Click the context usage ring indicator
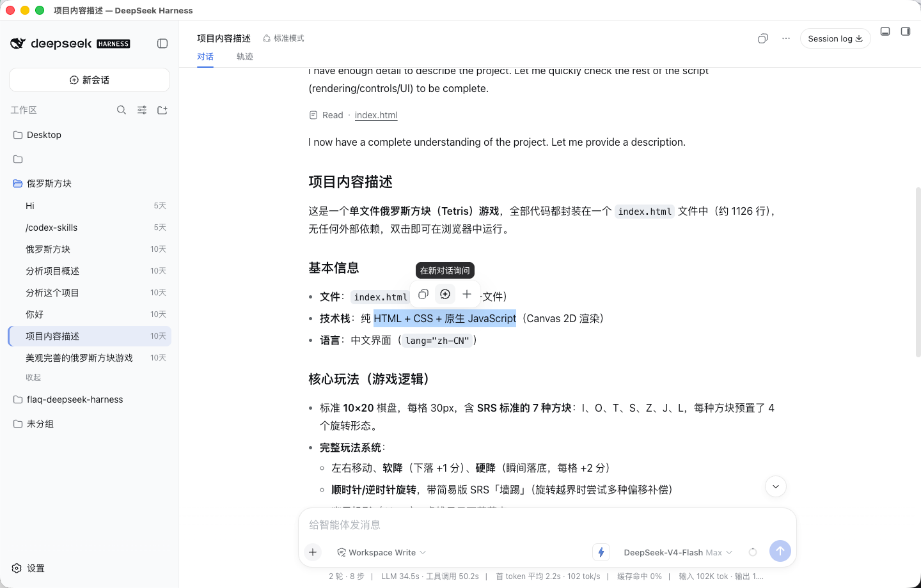Image resolution: width=921 pixels, height=588 pixels. click(753, 552)
